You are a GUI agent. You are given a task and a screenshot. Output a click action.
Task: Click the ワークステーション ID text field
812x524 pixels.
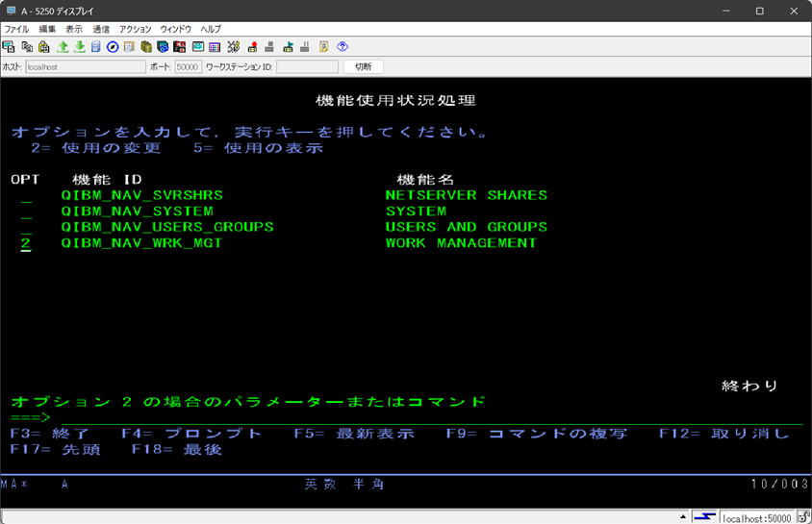pyautogui.click(x=307, y=66)
